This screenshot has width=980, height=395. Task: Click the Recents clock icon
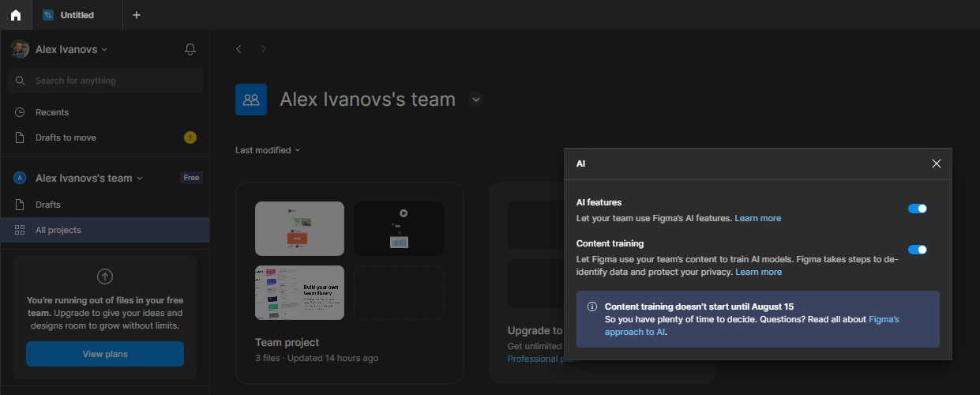click(20, 112)
